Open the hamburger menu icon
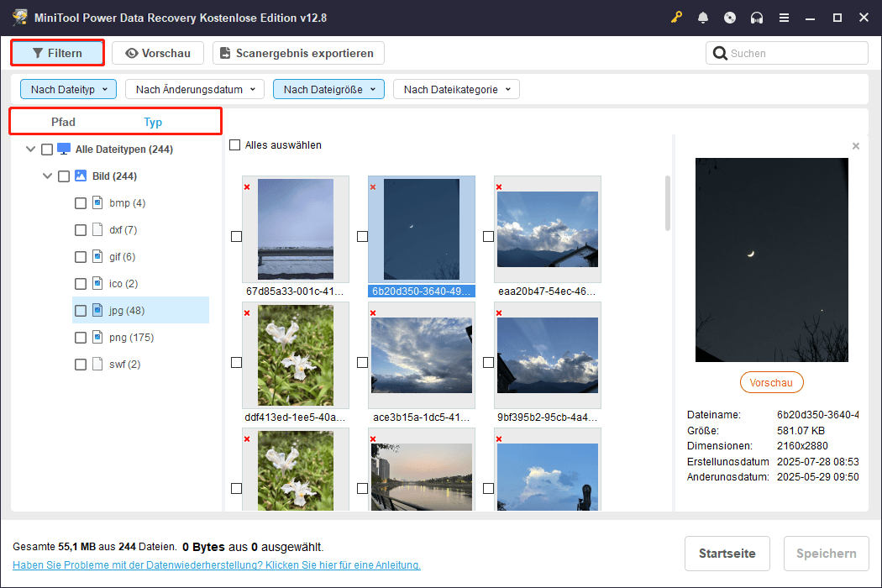The image size is (882, 588). (784, 18)
